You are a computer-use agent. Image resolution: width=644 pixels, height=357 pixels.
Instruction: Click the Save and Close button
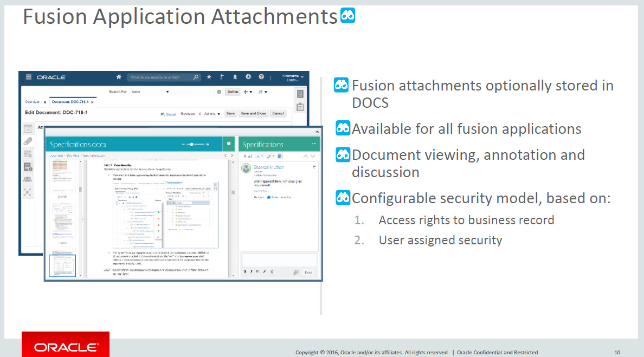(253, 114)
